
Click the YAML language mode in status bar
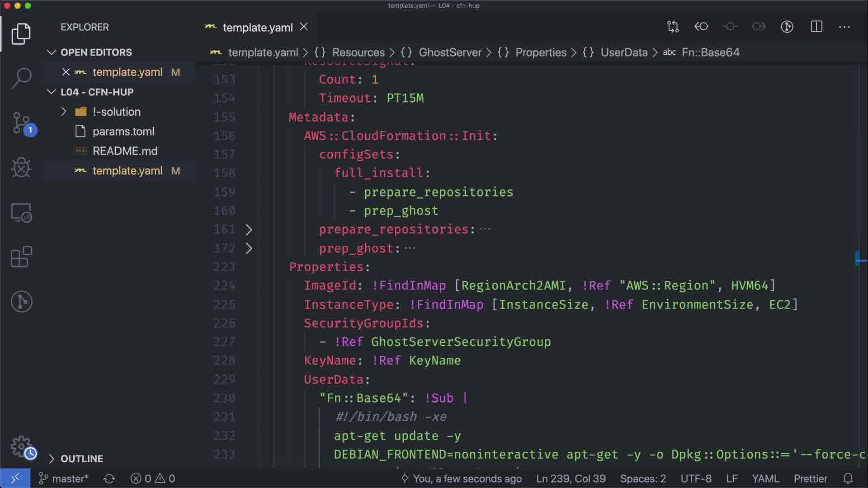point(765,479)
